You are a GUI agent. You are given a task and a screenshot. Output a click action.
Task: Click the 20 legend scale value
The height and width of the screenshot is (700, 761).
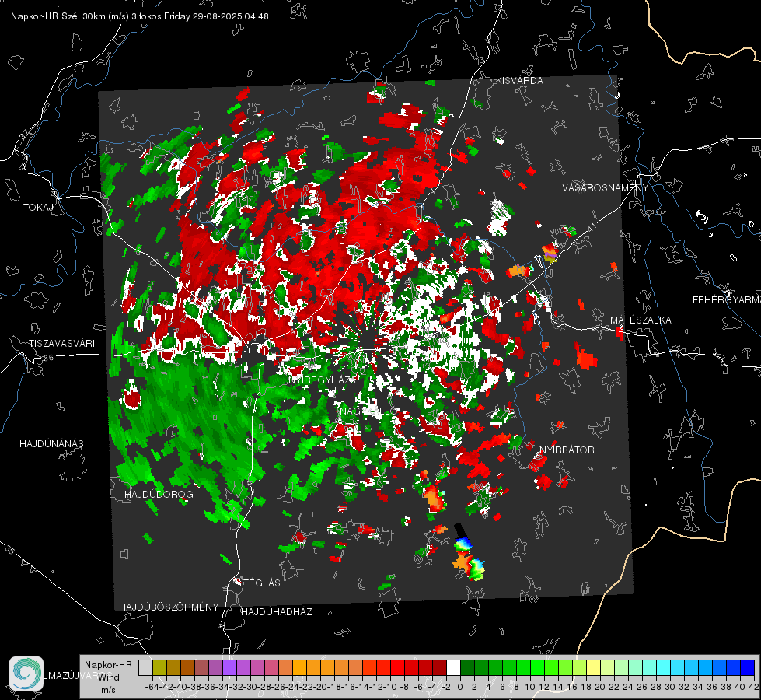pyautogui.click(x=600, y=687)
